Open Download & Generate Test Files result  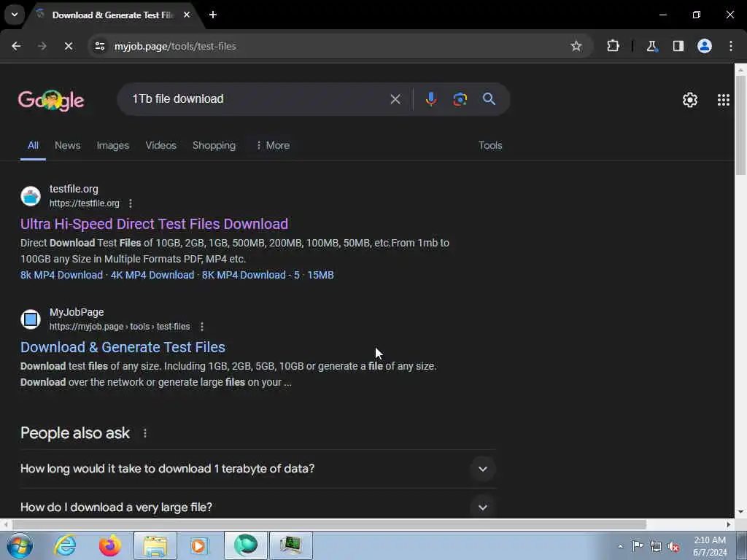coord(123,347)
